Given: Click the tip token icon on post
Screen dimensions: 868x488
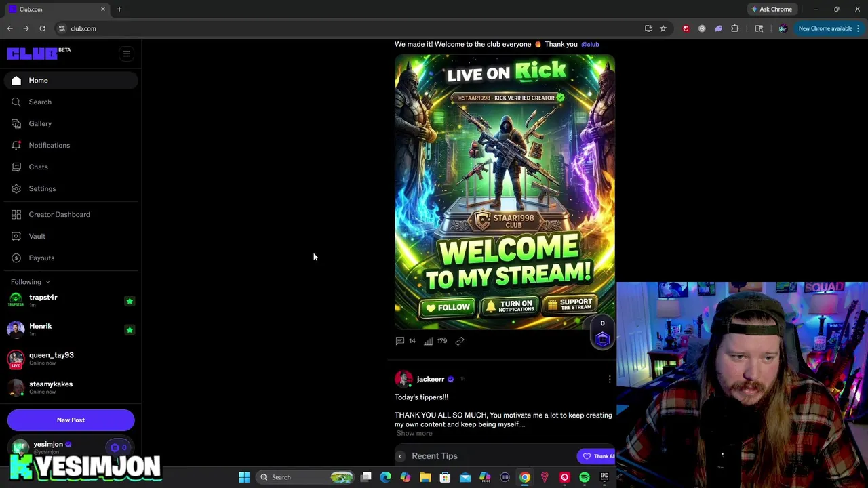Looking at the screenshot, I should coord(602,339).
